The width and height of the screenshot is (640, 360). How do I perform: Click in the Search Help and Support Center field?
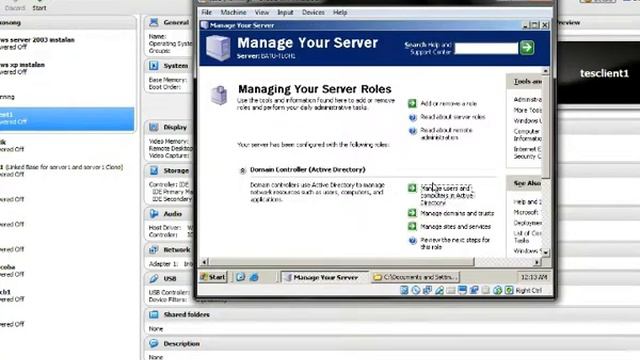tap(486, 48)
